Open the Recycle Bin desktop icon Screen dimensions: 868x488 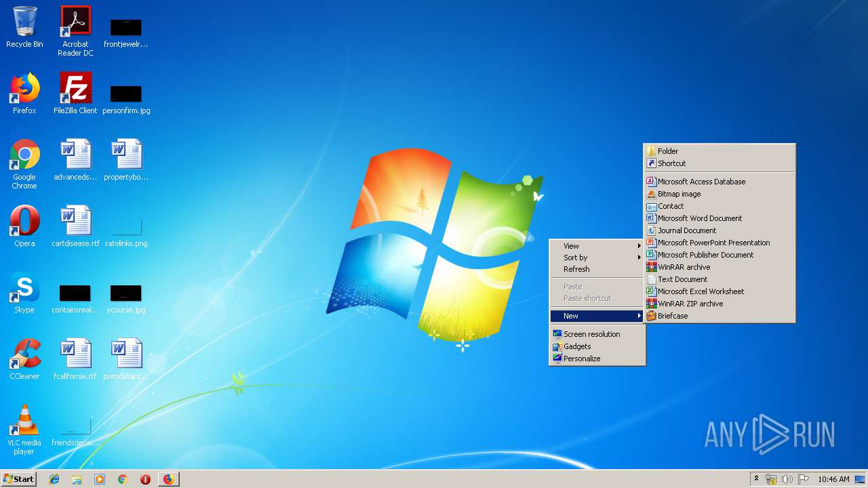24,28
